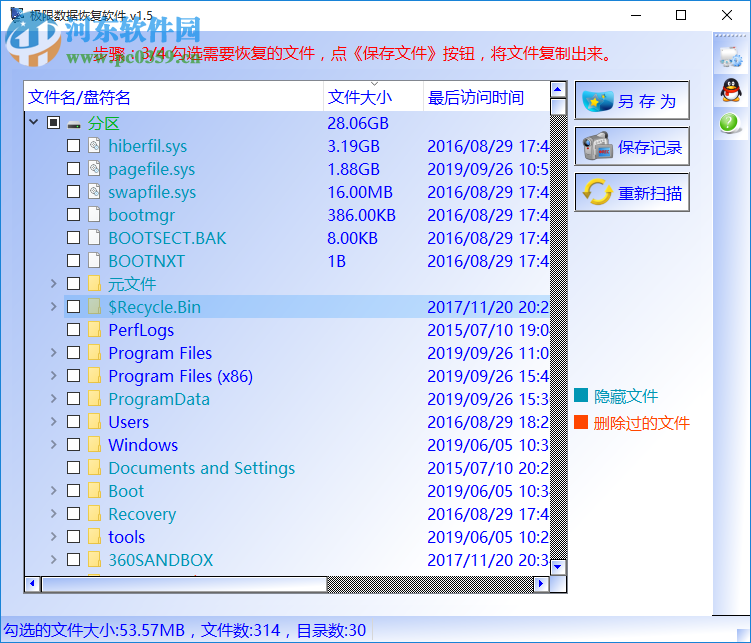The height and width of the screenshot is (643, 751).
Task: Click the Windows folder icon
Action: (94, 444)
